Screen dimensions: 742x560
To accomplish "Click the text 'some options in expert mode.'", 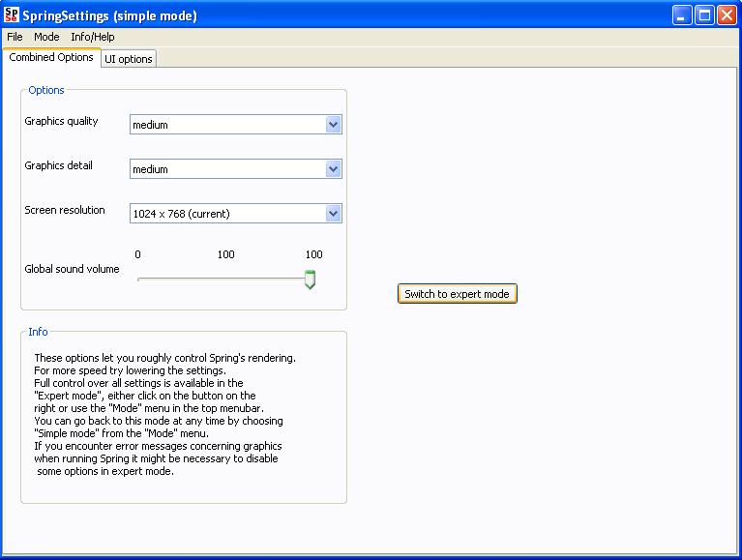I will (105, 471).
